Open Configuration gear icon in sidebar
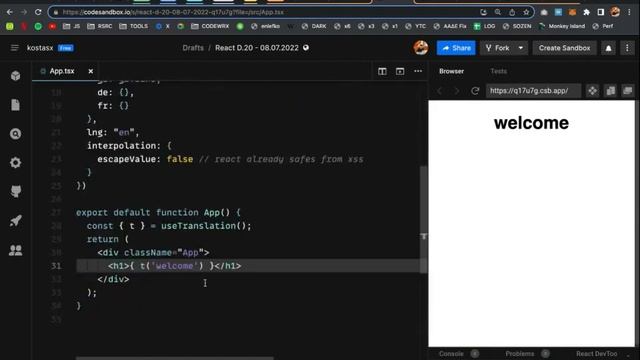Screen dimensions: 640x360 pos(16,162)
